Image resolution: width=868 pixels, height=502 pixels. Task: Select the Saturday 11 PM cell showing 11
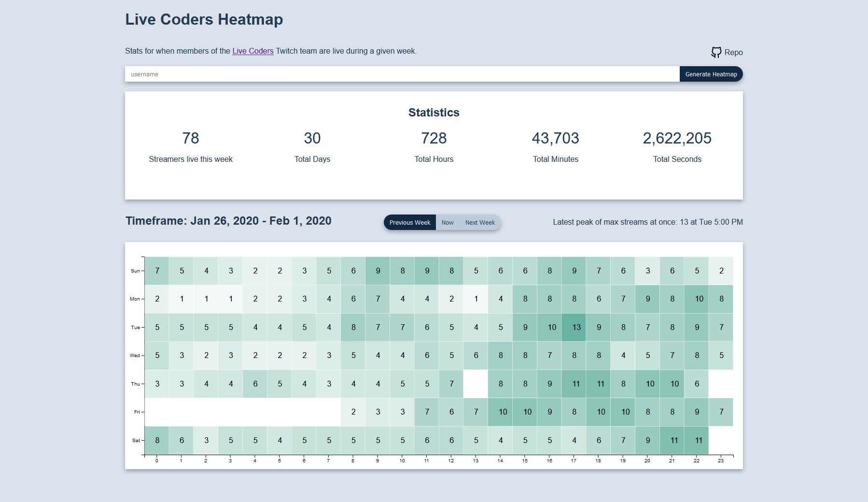coord(699,440)
